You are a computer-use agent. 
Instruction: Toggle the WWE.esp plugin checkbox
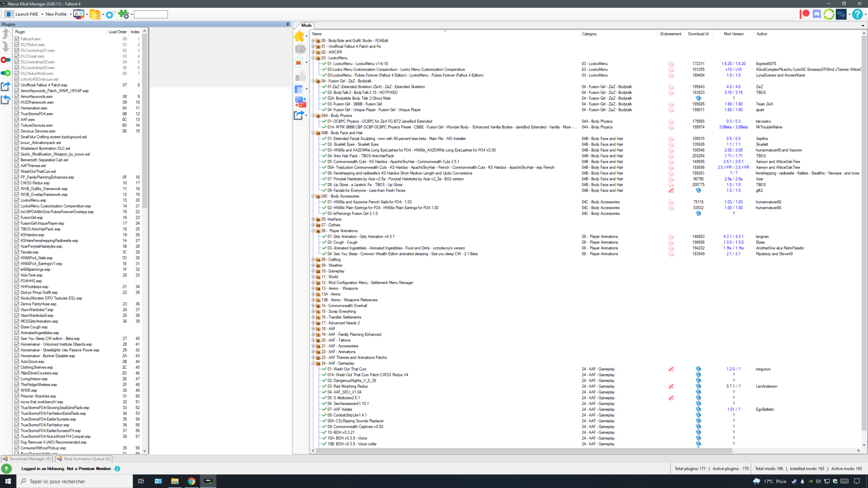(x=17, y=390)
